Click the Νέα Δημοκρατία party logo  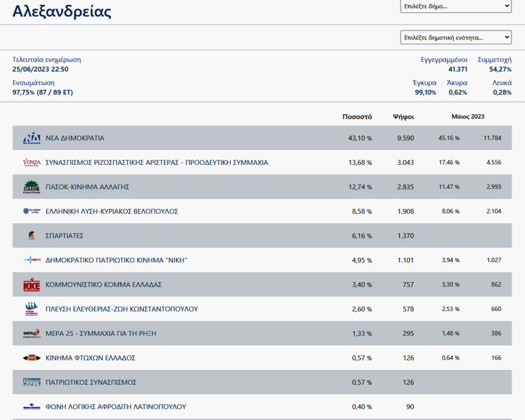pos(32,138)
